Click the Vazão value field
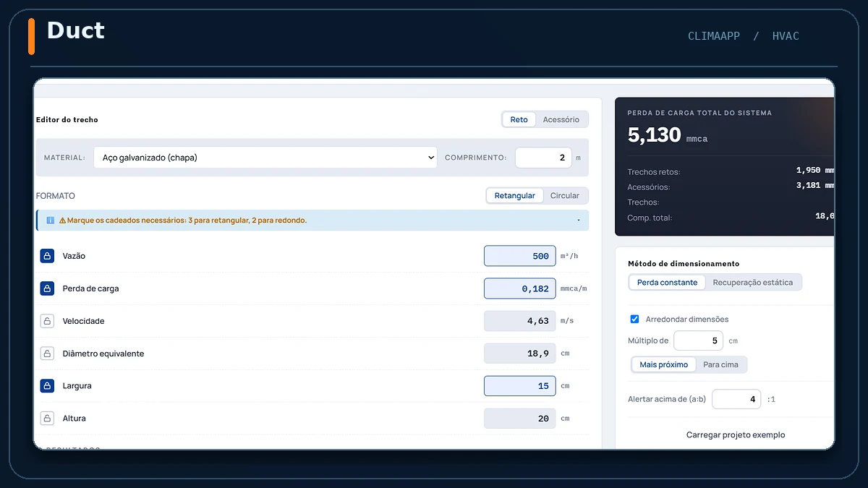Viewport: 868px width, 488px height. (520, 256)
